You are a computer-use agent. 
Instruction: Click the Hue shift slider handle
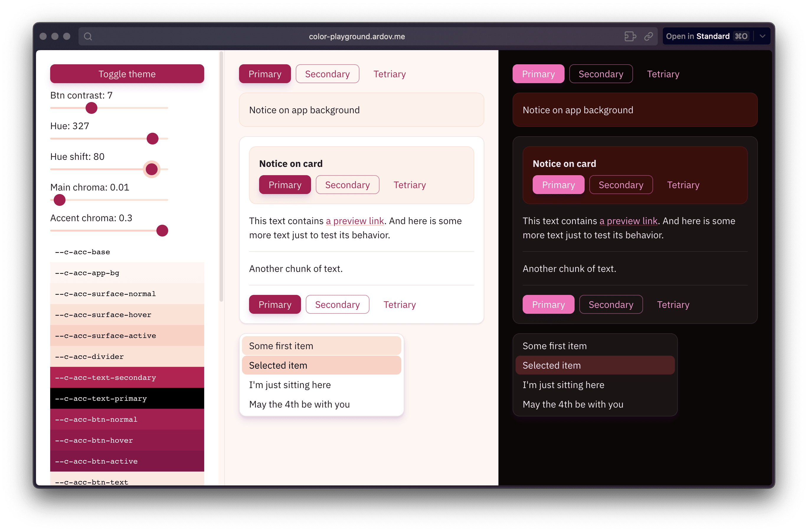151,169
